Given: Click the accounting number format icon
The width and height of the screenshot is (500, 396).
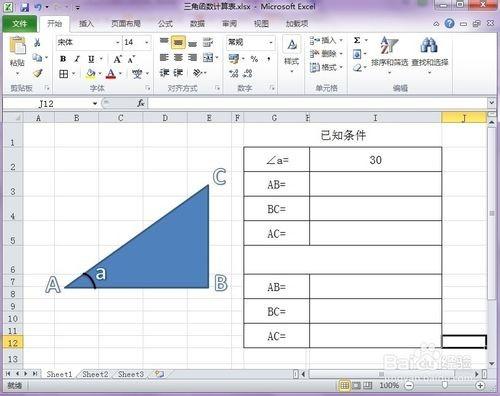Looking at the screenshot, I should tap(234, 59).
